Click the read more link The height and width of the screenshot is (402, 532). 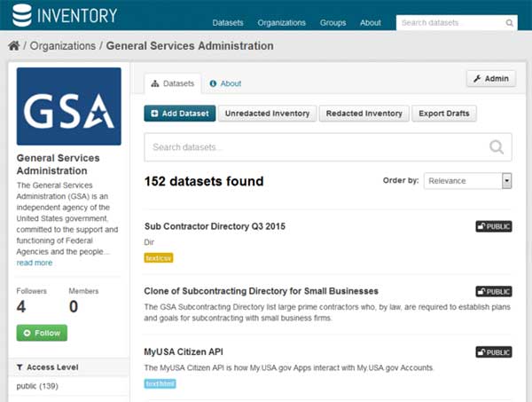click(x=35, y=263)
